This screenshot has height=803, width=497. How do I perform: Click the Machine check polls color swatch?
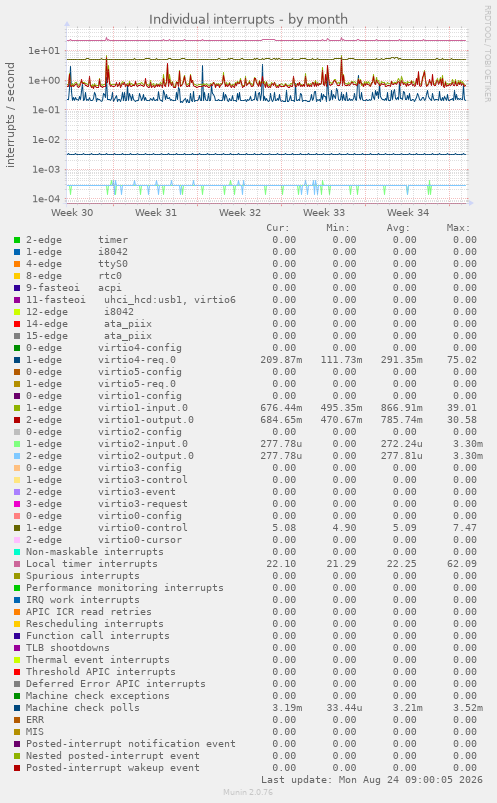coord(17,708)
